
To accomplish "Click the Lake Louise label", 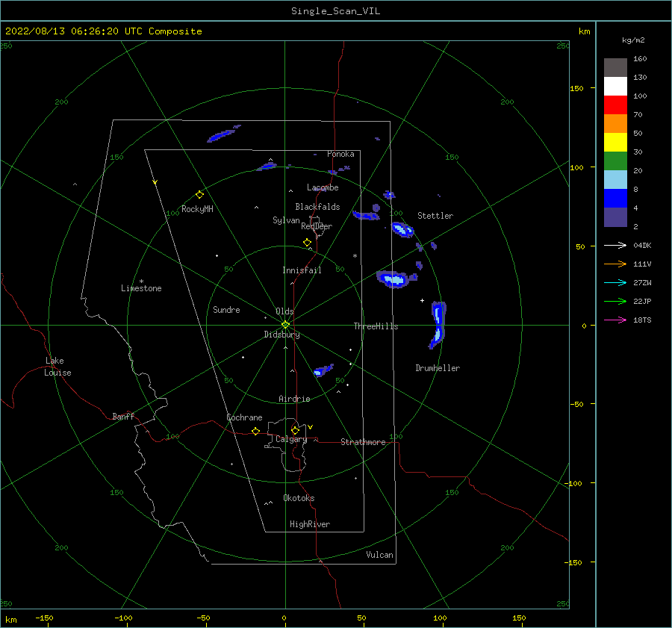I will tap(57, 367).
